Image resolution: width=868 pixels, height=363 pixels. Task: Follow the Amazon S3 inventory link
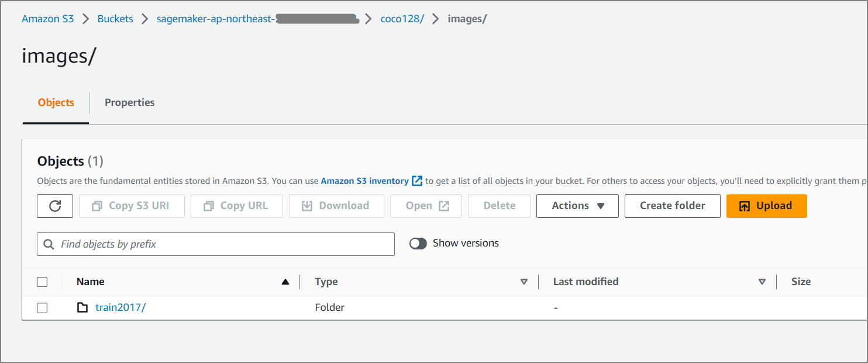pos(365,181)
